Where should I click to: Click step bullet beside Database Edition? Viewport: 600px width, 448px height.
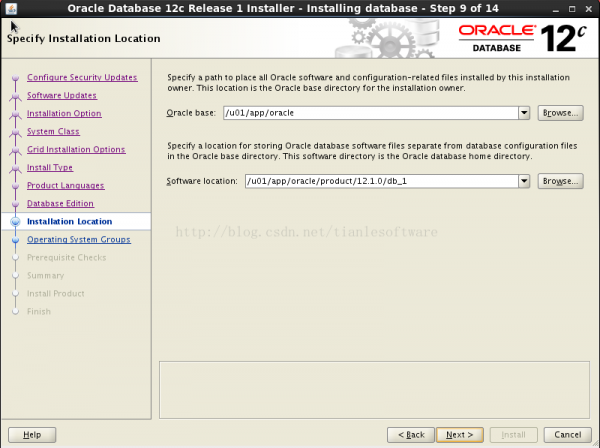[x=15, y=204]
